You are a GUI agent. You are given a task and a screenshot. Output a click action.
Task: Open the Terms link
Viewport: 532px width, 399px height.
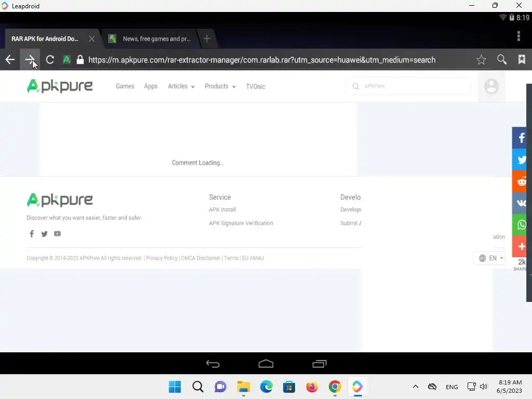[231, 258]
